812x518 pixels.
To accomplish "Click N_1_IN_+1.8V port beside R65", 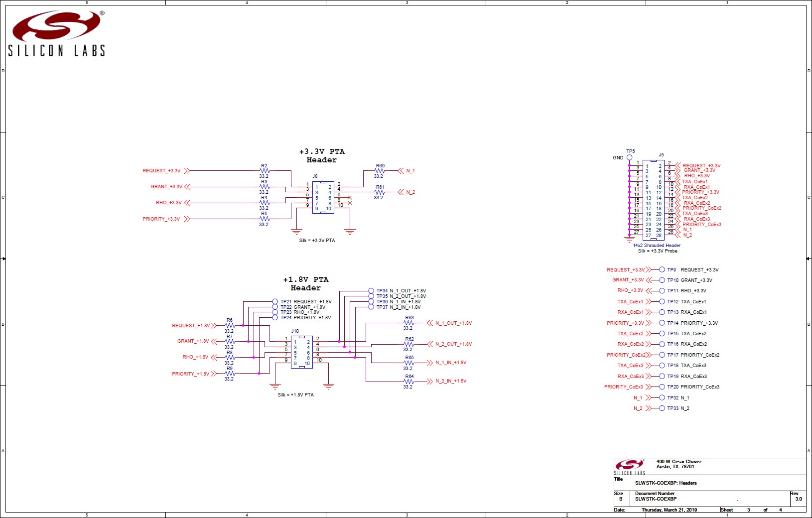I will click(x=447, y=363).
